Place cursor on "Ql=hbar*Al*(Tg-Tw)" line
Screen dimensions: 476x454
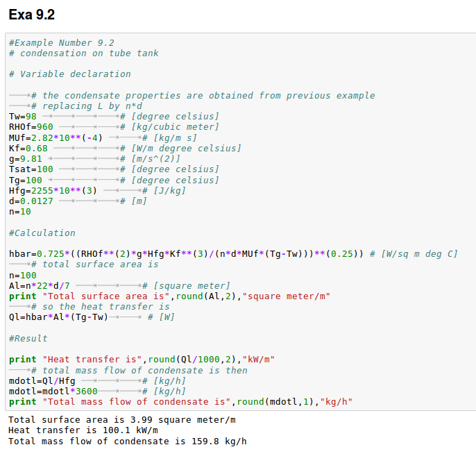(x=58, y=317)
